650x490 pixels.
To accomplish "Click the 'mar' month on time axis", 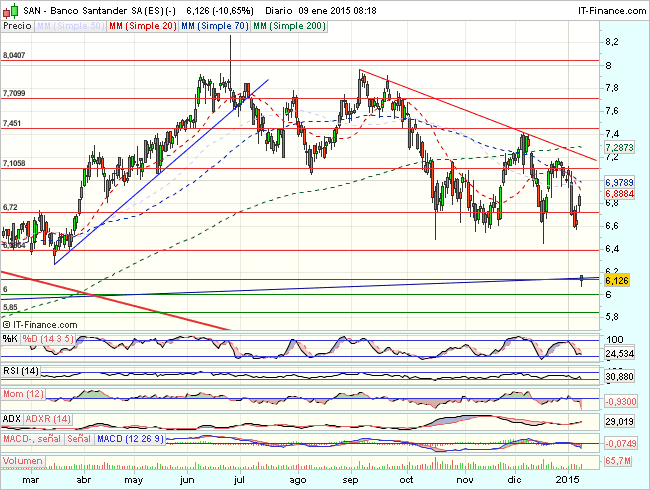I will click(31, 480).
